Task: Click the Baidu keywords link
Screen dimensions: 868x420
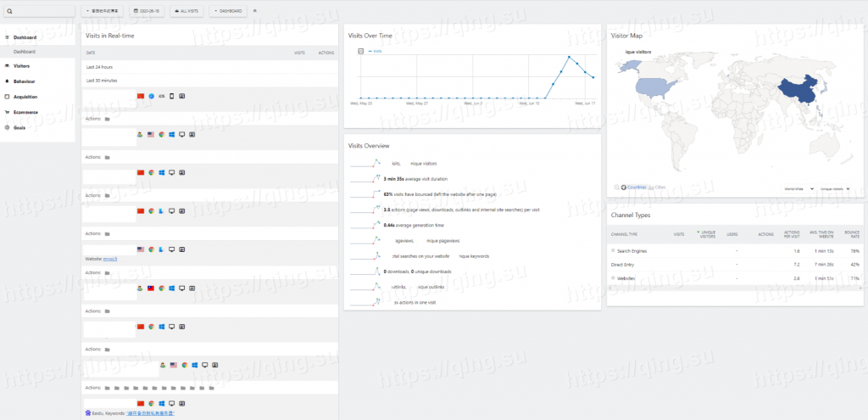Action: 150,413
